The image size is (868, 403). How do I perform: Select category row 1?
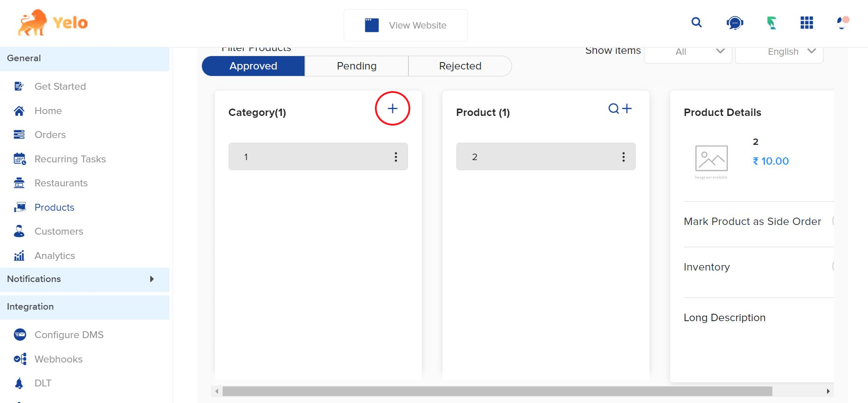(x=318, y=156)
